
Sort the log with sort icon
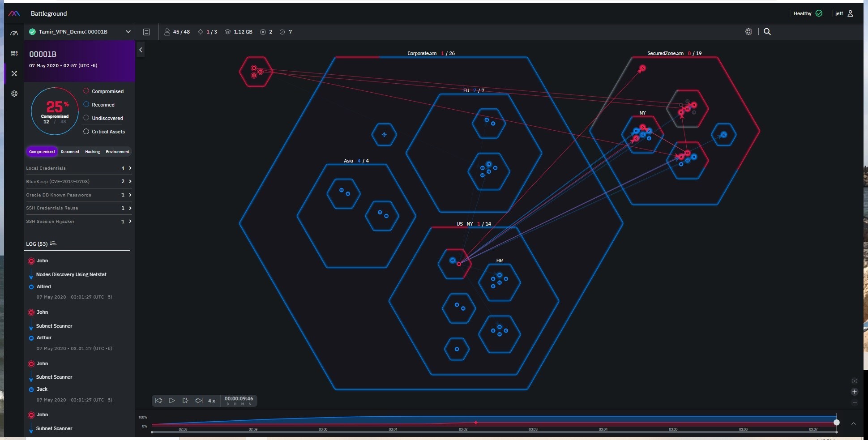53,243
